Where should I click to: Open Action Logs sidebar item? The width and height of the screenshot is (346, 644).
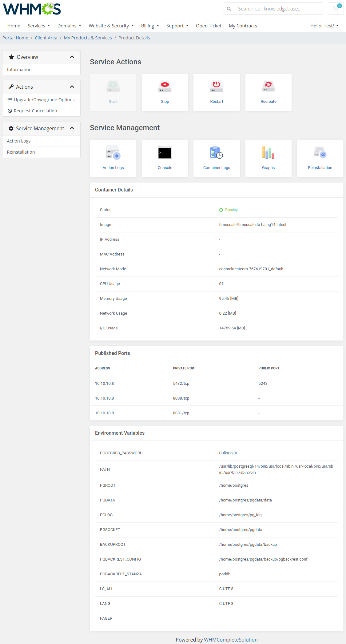coord(41,141)
